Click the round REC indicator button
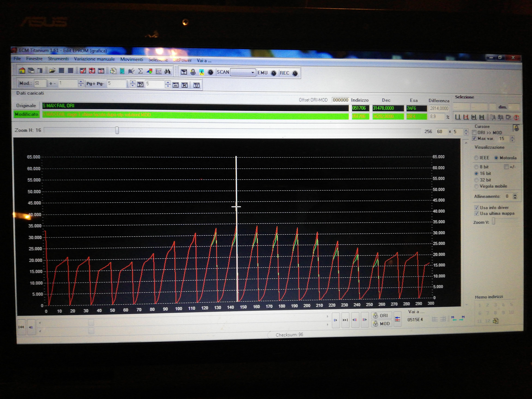The height and width of the screenshot is (399, 532). coord(295,73)
